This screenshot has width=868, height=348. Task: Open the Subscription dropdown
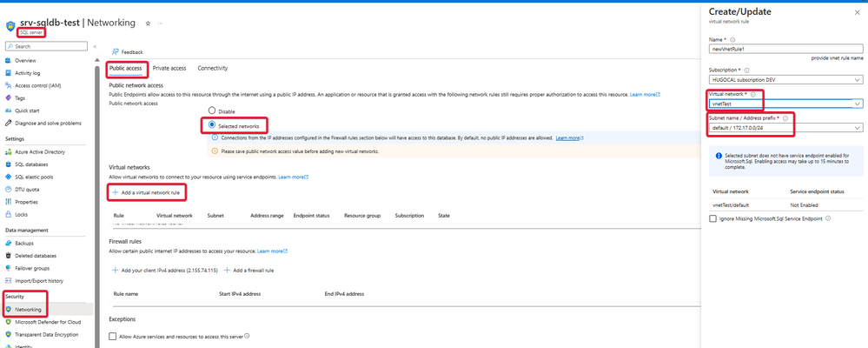[785, 80]
